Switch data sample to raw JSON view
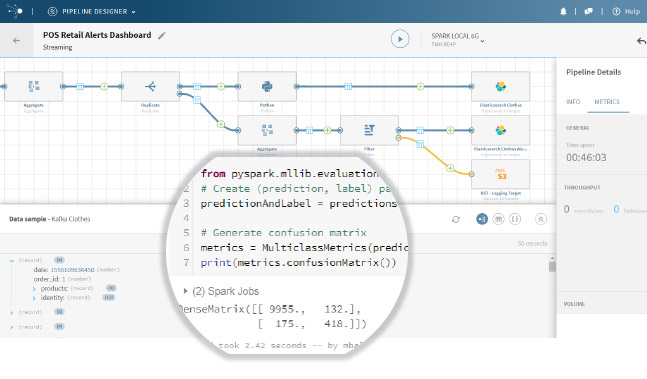Screen dimensions: 647x379 pos(515,219)
